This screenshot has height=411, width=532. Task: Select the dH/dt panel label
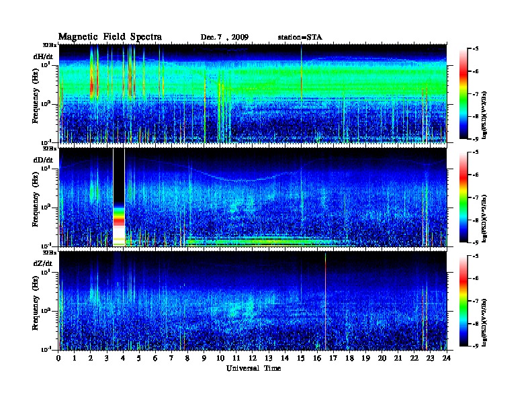coord(43,56)
